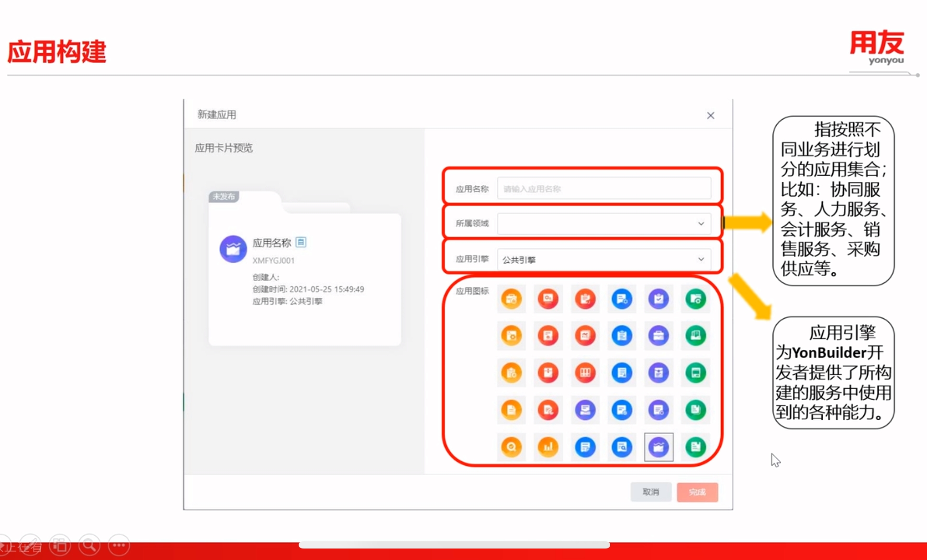
Task: Select the orange briefcase app icon
Action: coord(512,299)
